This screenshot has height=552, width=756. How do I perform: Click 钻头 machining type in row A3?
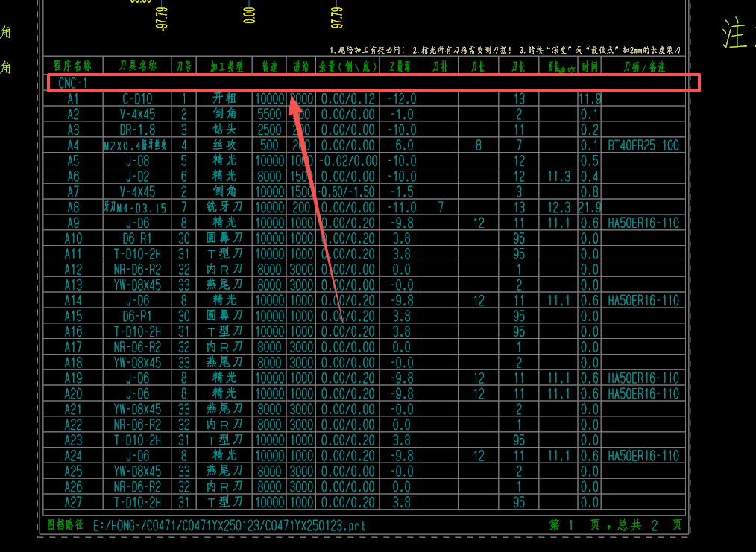click(x=224, y=129)
